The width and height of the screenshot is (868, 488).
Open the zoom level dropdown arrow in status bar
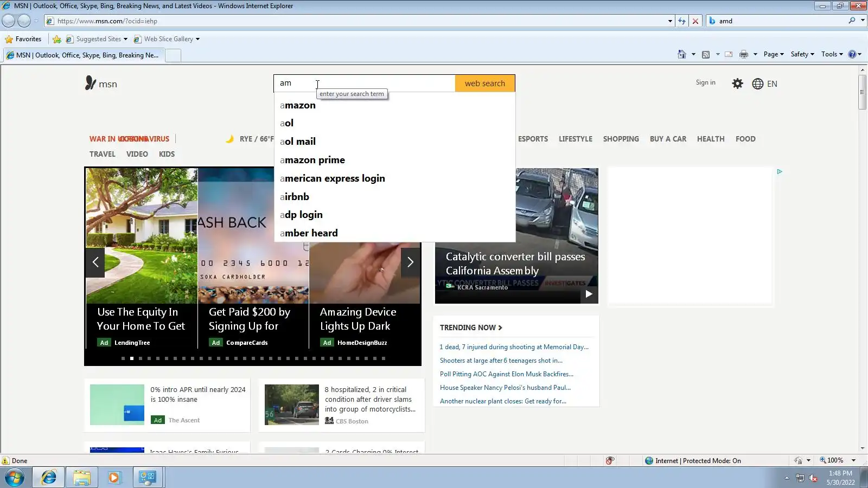point(853,461)
